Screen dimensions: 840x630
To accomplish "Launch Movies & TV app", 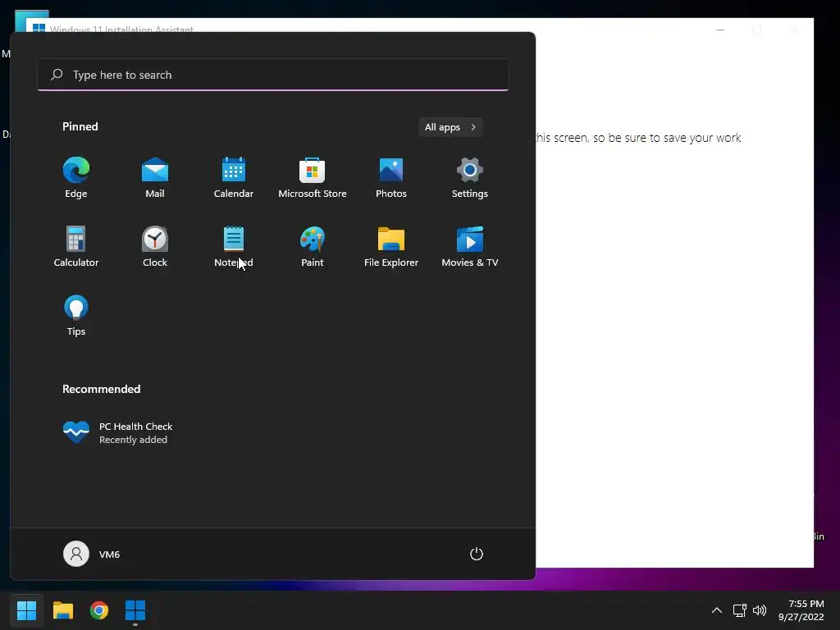I will pyautogui.click(x=470, y=247).
